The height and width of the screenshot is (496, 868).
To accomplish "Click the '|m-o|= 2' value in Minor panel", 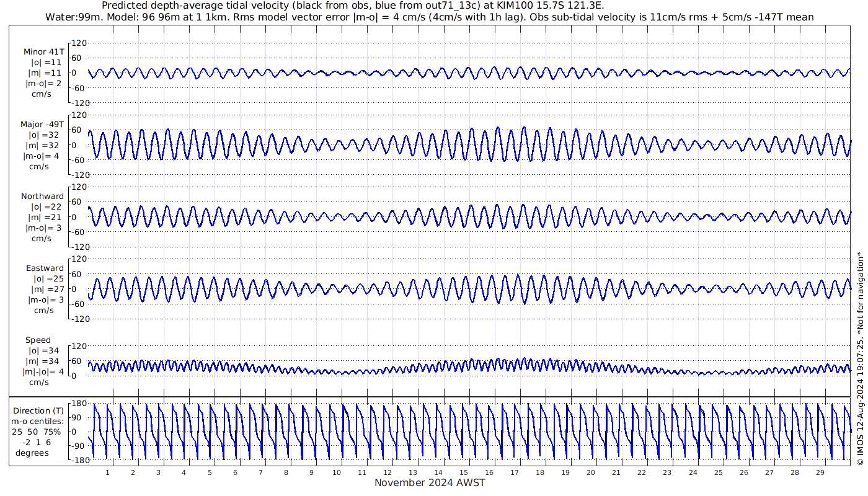I will [43, 84].
